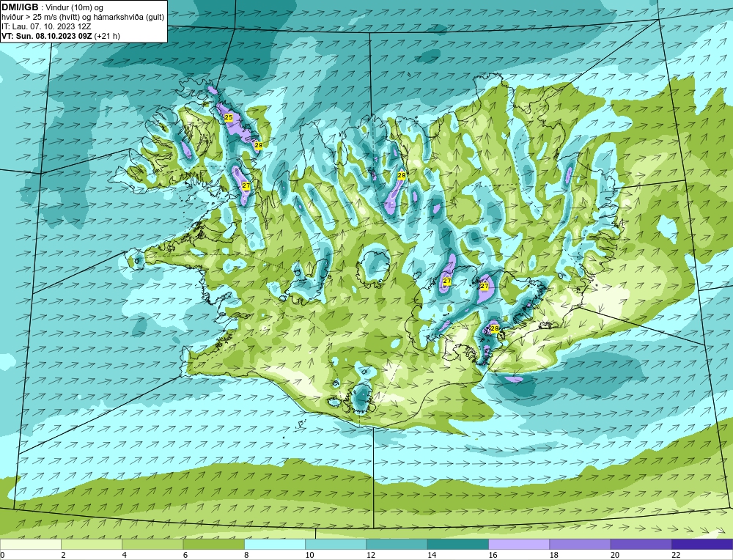Click the '0' tick label on the color bar

point(2,555)
